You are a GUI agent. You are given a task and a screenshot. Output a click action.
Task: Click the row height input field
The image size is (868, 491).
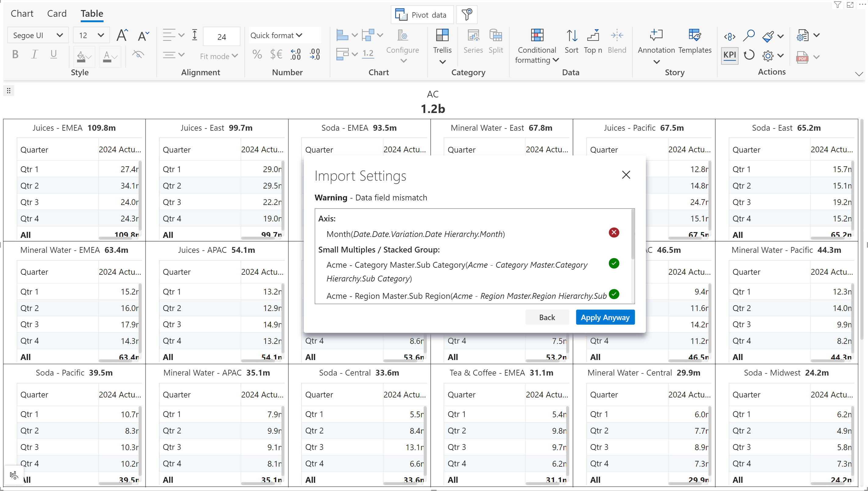coord(221,37)
